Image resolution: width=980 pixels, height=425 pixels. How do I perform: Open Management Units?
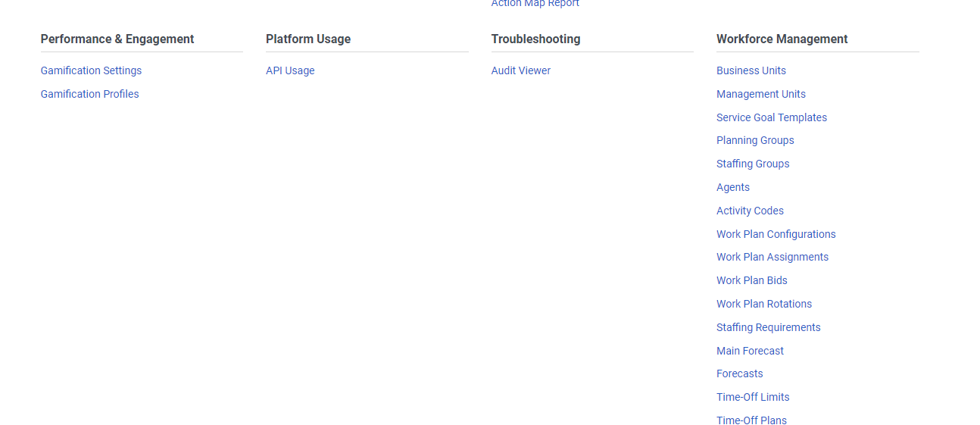(x=760, y=94)
